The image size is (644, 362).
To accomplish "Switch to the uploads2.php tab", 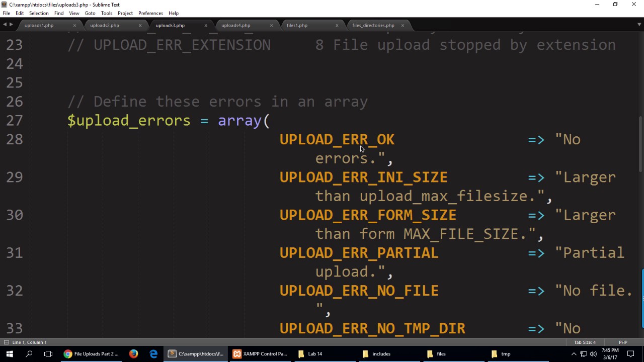I will pyautogui.click(x=105, y=25).
